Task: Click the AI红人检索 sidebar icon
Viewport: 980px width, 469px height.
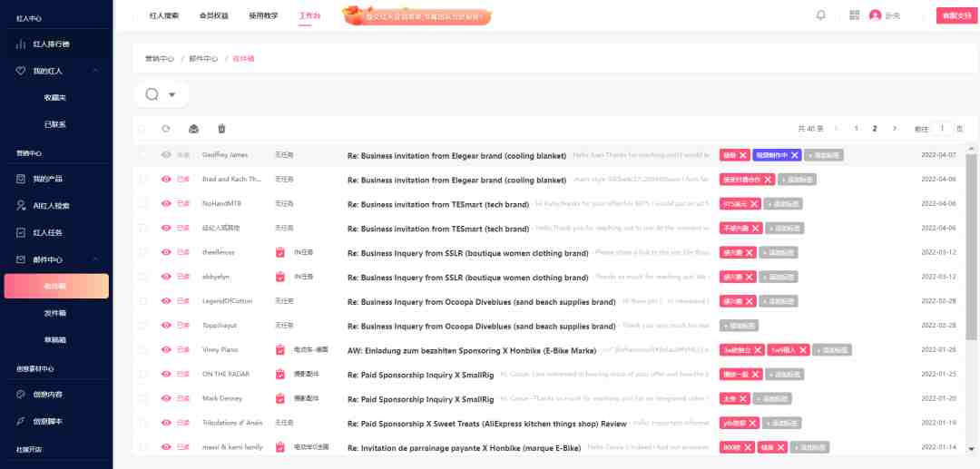Action: tap(21, 205)
